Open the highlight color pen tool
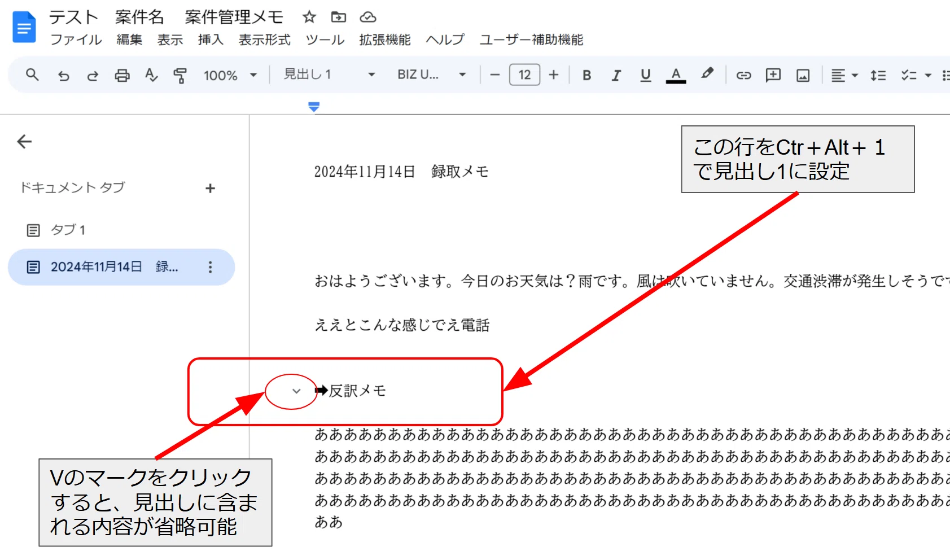The height and width of the screenshot is (560, 950). point(707,74)
